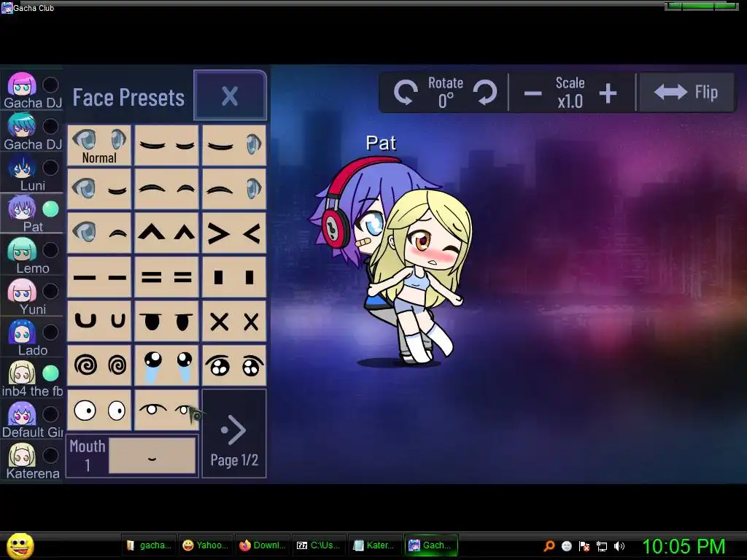Image resolution: width=747 pixels, height=560 pixels.
Task: Pick the left-eye-closed wink preset in top row
Action: tap(234, 145)
